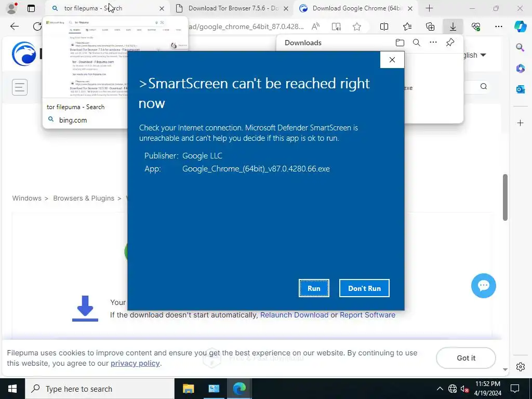Screen dimensions: 532x399
Task: Open File Explorer from taskbar
Action: coord(188,389)
